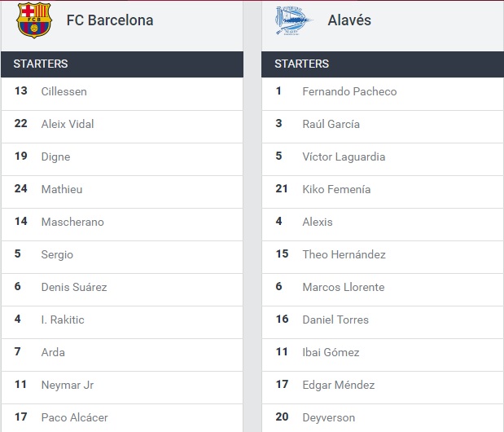
Task: Select Ibai Gómez, number 11
Action: (x=331, y=352)
